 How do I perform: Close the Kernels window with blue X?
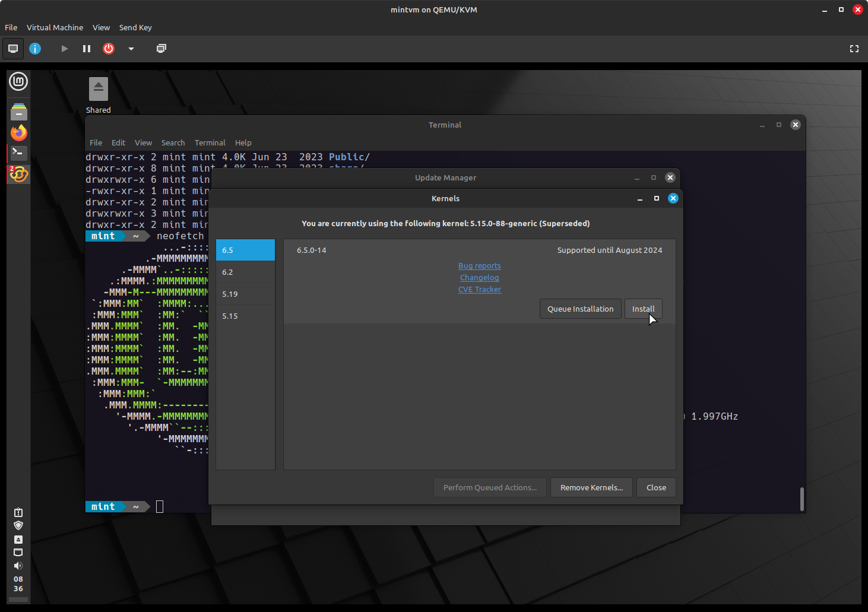pyautogui.click(x=673, y=198)
